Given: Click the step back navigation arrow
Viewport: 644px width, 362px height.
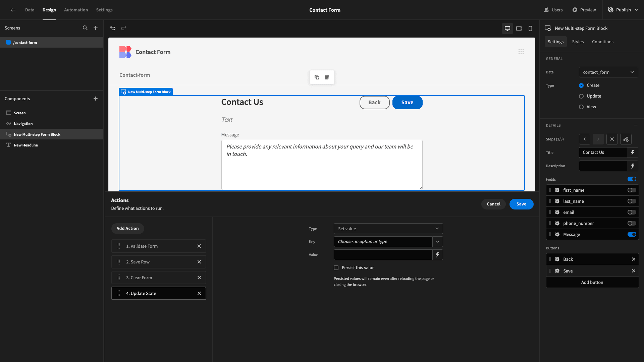Looking at the screenshot, I should pyautogui.click(x=585, y=139).
